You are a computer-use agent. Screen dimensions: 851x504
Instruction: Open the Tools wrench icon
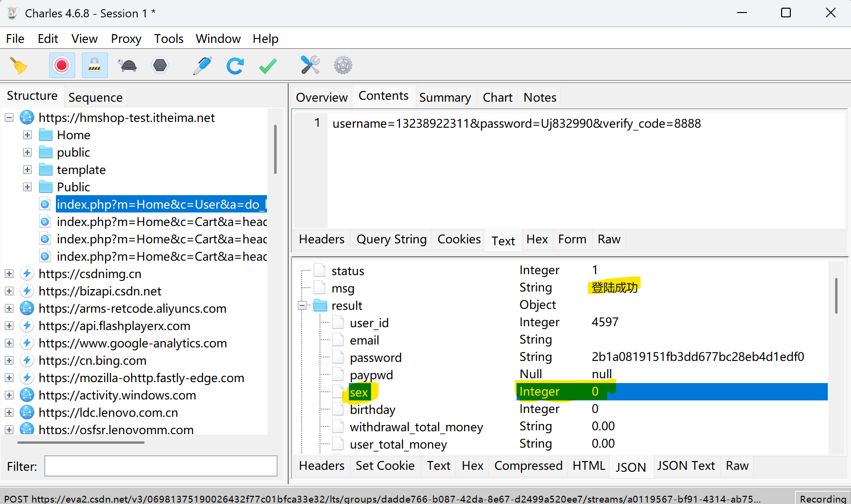click(x=310, y=65)
